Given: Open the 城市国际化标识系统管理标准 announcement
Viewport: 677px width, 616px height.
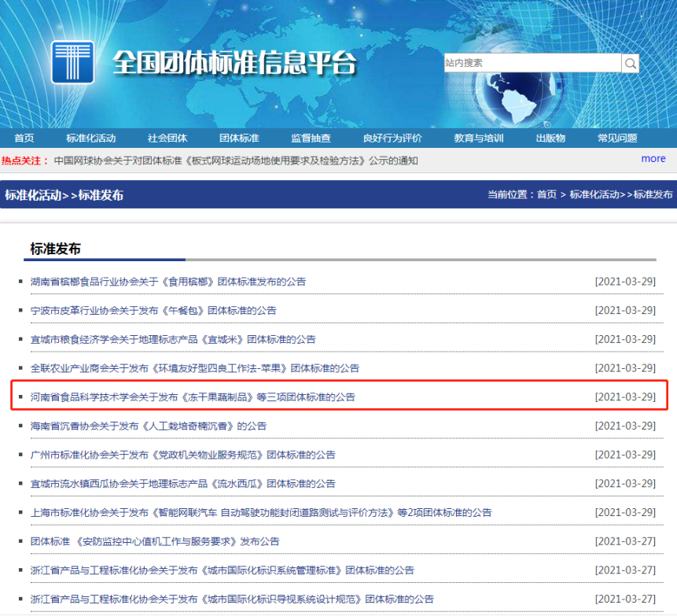Looking at the screenshot, I should [x=223, y=570].
